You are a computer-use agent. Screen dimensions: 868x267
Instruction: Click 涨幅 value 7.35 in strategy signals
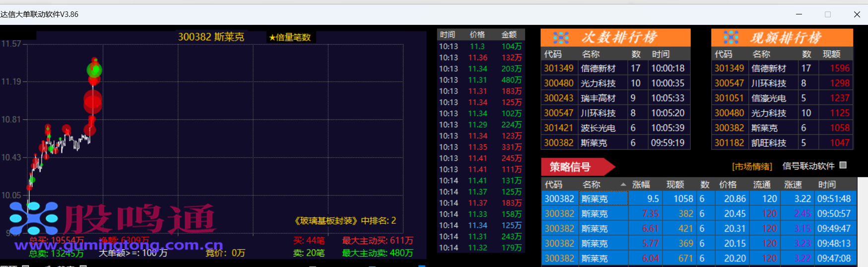click(651, 213)
